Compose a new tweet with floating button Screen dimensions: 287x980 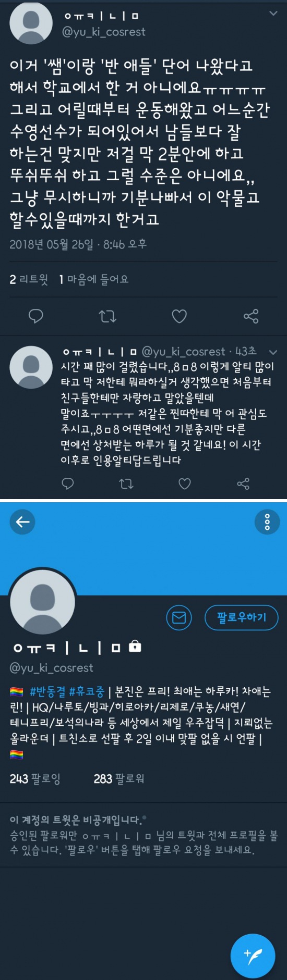253,956
